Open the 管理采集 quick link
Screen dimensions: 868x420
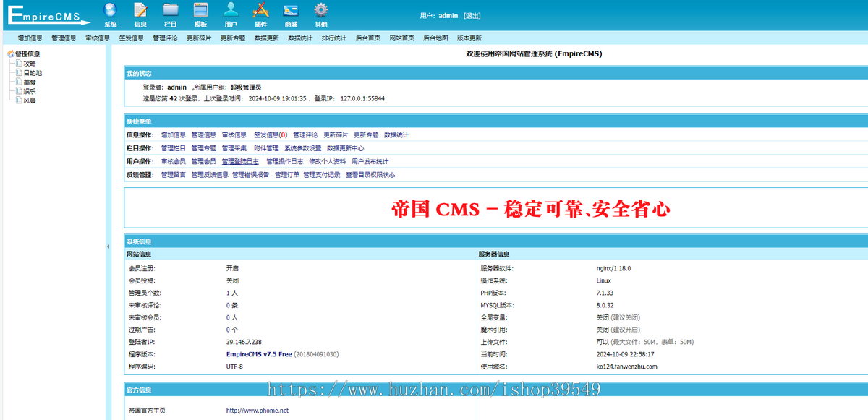234,147
